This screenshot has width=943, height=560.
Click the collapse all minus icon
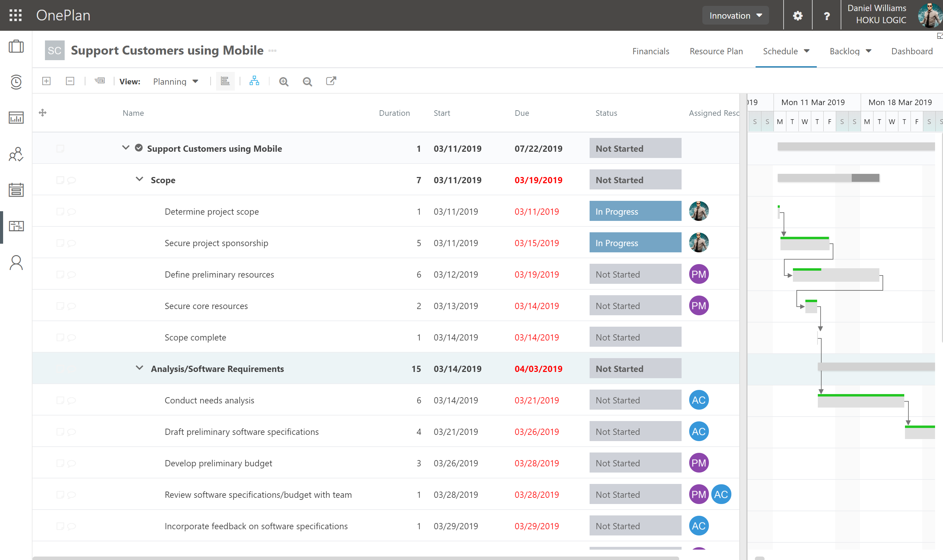click(x=70, y=81)
